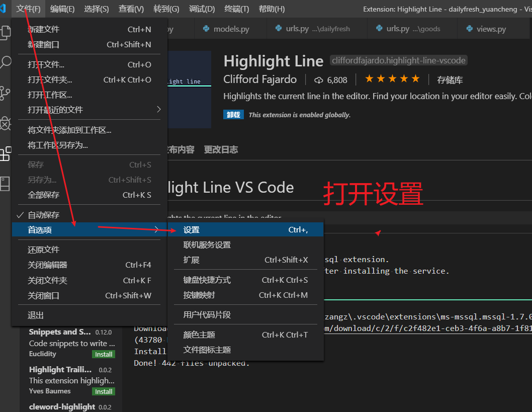The height and width of the screenshot is (412, 532).
Task: Choose 新建文件 from the File menu
Action: click(90, 30)
